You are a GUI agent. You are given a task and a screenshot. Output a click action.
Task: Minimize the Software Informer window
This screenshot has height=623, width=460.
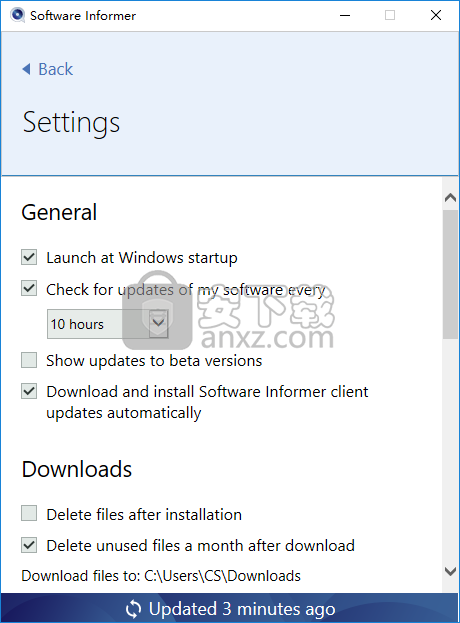pos(345,15)
